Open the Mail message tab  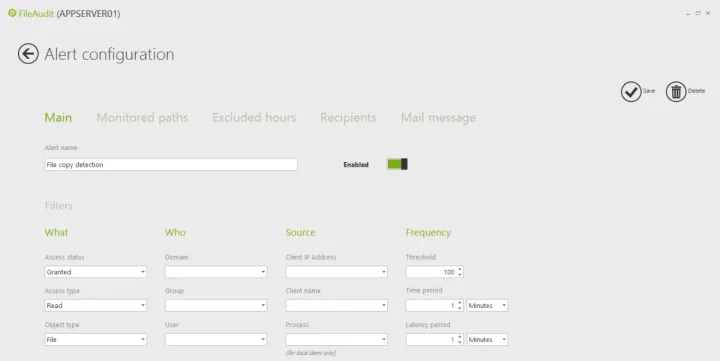tap(438, 118)
